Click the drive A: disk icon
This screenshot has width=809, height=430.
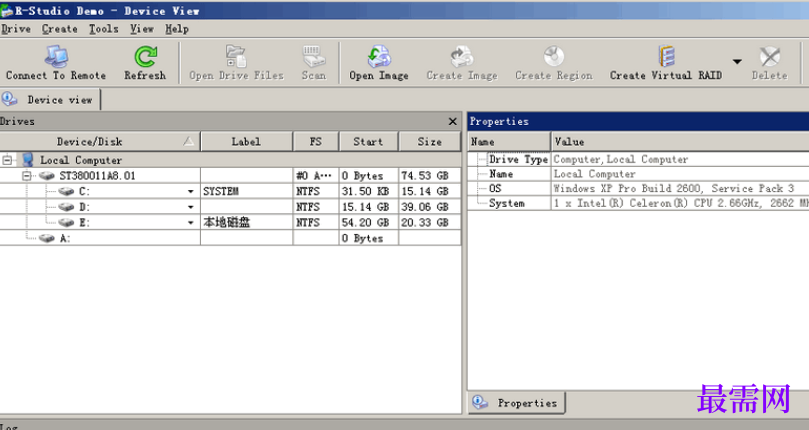47,238
